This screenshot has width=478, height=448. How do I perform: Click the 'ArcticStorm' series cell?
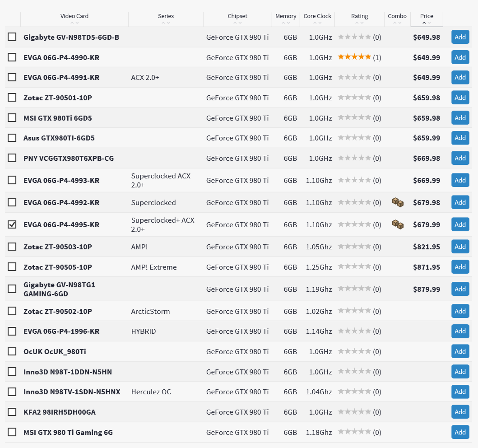150,311
